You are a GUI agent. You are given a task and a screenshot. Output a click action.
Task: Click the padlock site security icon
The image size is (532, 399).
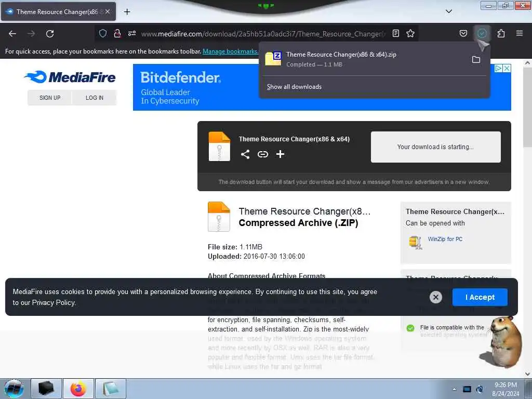pyautogui.click(x=117, y=33)
